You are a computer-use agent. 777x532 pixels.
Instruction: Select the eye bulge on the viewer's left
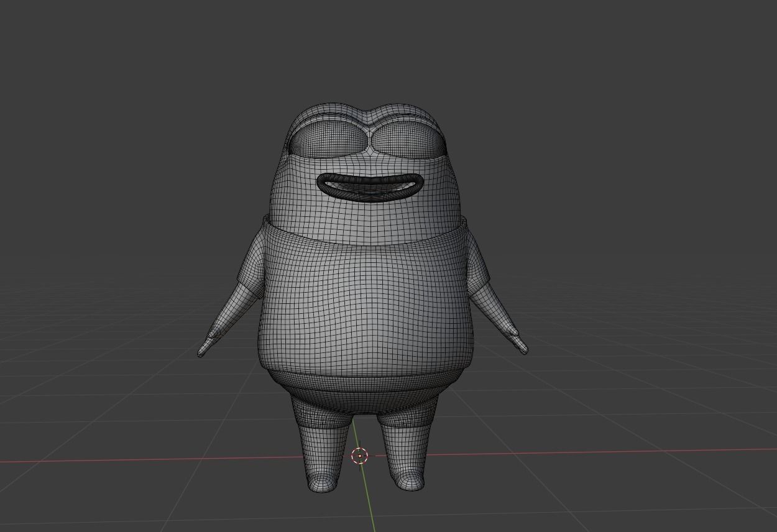(328, 138)
